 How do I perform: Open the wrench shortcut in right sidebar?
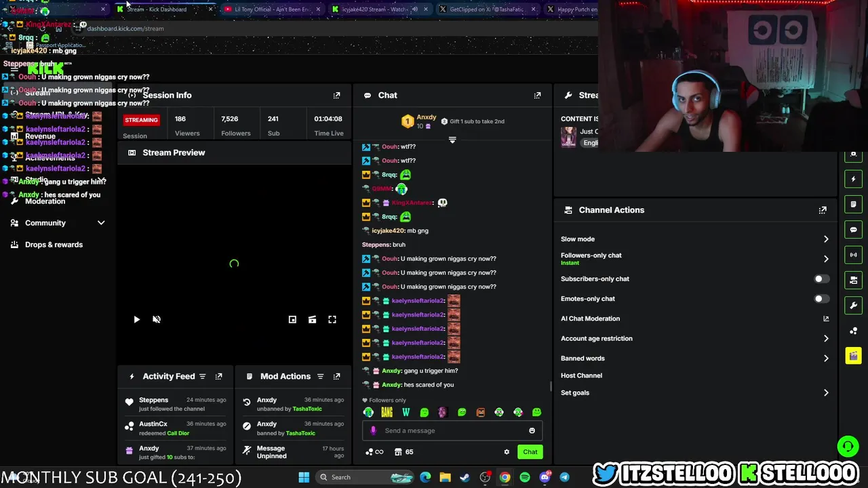(853, 305)
